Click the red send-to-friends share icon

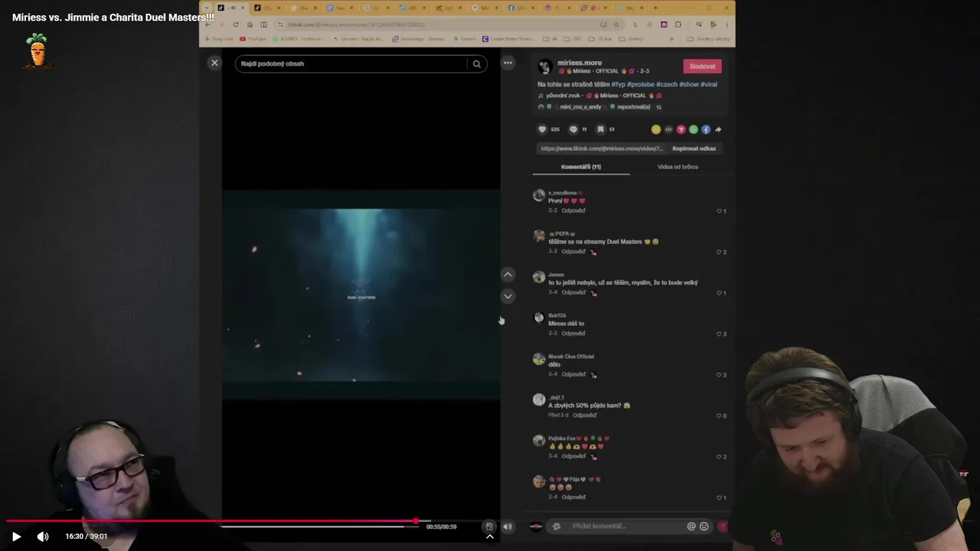coord(681,129)
